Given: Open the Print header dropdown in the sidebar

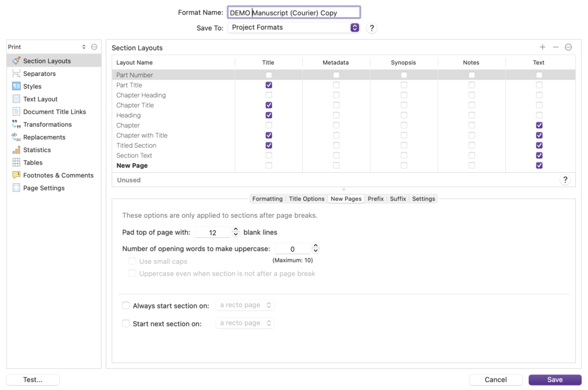Looking at the screenshot, I should (x=85, y=47).
